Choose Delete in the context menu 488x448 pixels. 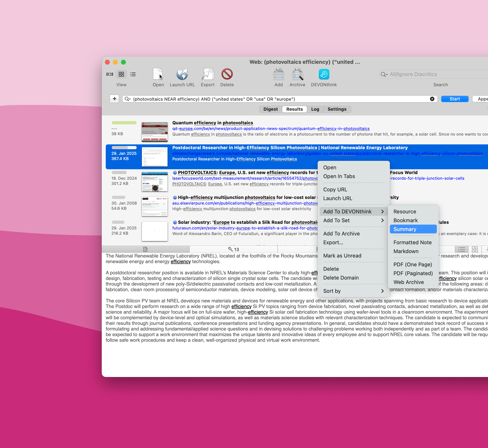click(354, 269)
